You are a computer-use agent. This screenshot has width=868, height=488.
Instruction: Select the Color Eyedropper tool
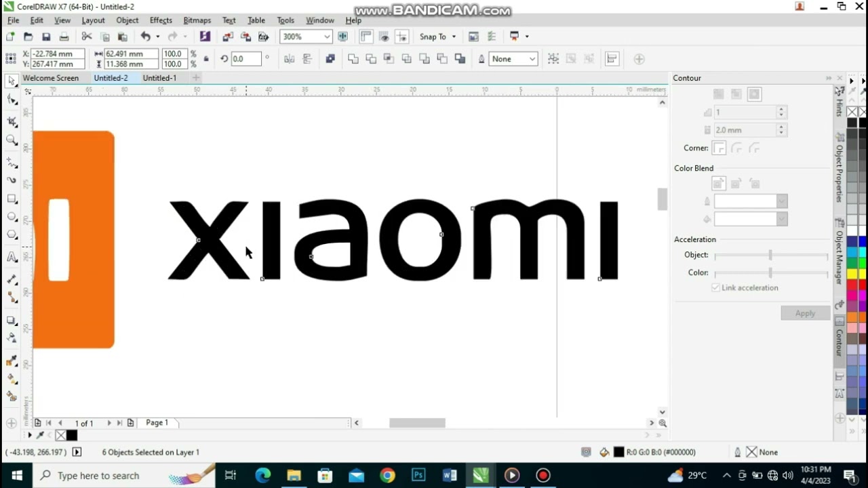pos(12,361)
